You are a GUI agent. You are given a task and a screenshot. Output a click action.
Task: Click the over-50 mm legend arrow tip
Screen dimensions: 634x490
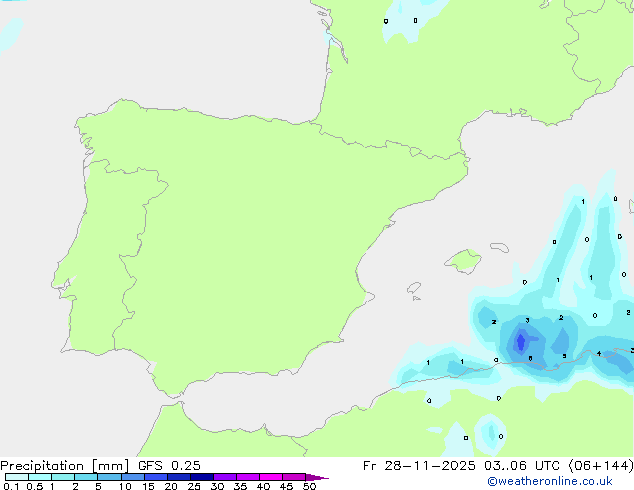[x=317, y=477]
